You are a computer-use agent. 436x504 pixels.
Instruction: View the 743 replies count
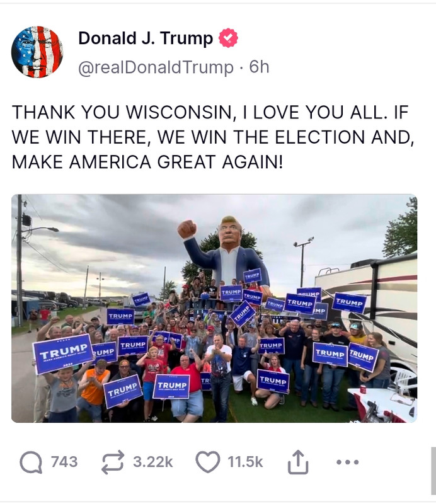(x=64, y=462)
